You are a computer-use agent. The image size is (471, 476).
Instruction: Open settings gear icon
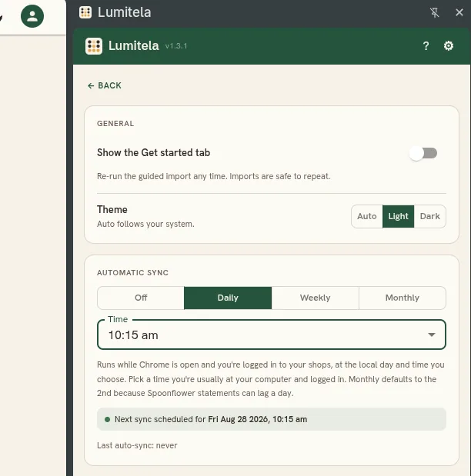(449, 46)
